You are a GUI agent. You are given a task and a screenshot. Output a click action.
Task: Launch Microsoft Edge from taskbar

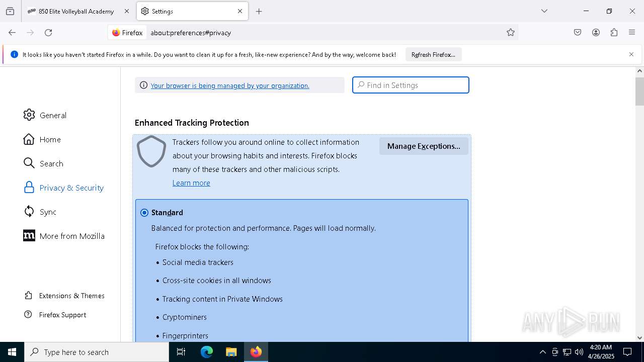click(x=207, y=352)
